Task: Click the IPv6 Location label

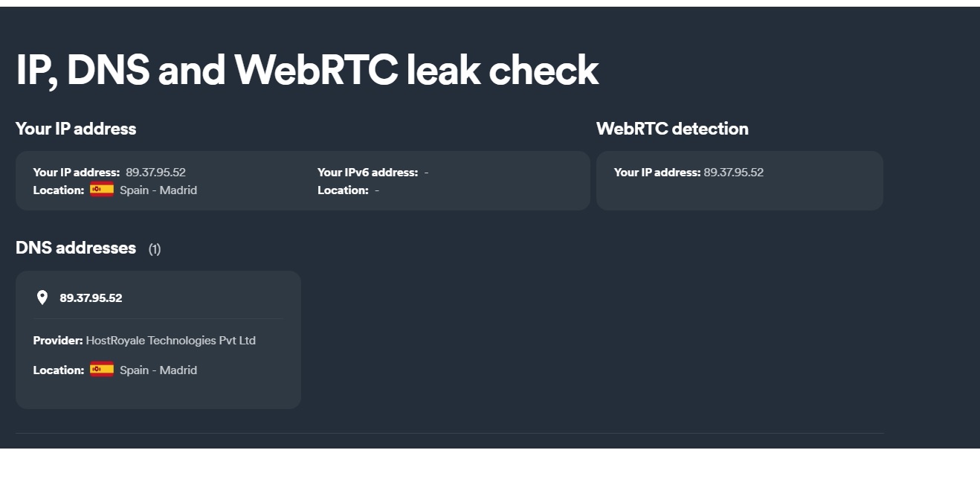Action: 343,190
